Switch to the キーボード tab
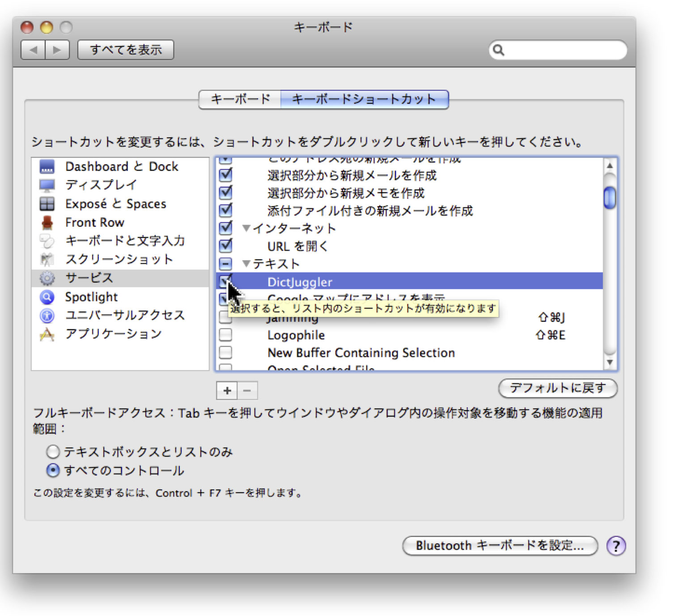The height and width of the screenshot is (616, 674). (240, 99)
